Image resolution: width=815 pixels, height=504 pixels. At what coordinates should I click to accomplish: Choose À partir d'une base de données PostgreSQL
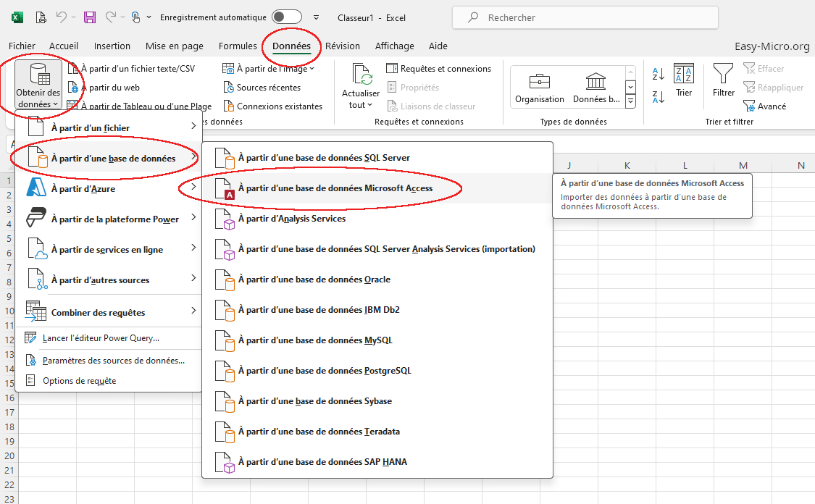pyautogui.click(x=377, y=371)
